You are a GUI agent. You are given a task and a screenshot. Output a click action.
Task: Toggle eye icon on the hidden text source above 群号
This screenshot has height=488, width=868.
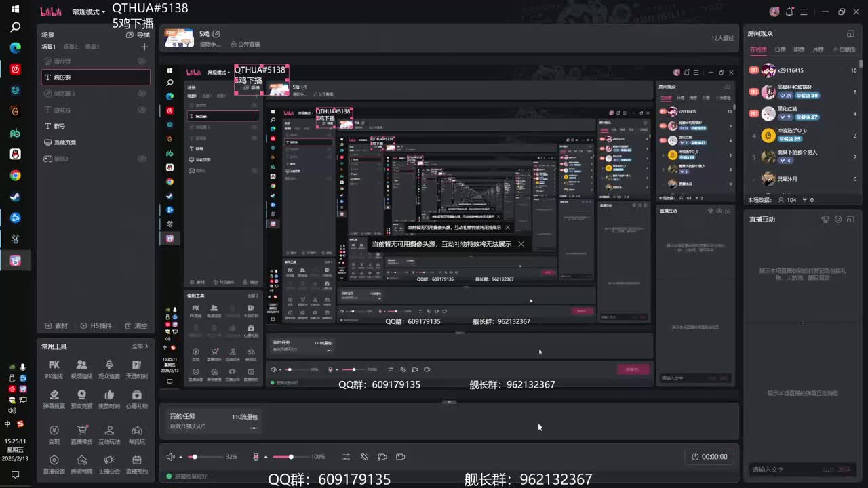click(x=142, y=110)
